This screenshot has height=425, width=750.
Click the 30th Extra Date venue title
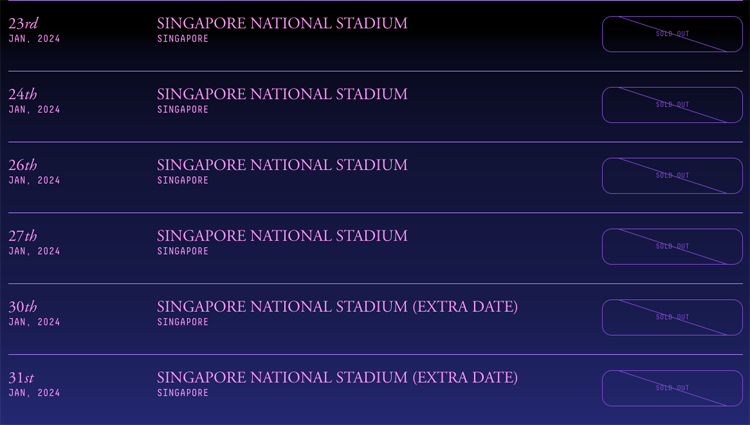[337, 307]
